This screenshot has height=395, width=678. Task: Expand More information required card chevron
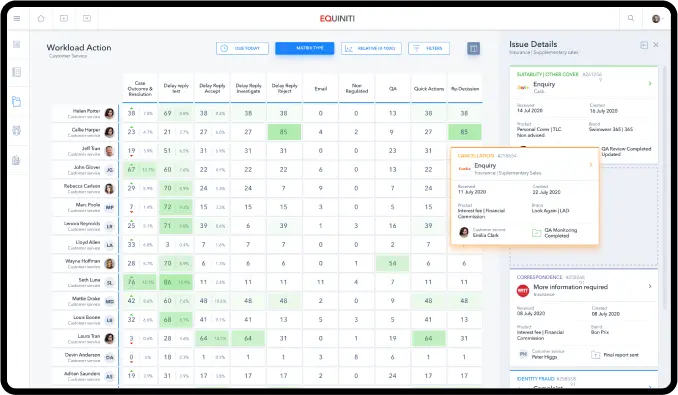(650, 286)
